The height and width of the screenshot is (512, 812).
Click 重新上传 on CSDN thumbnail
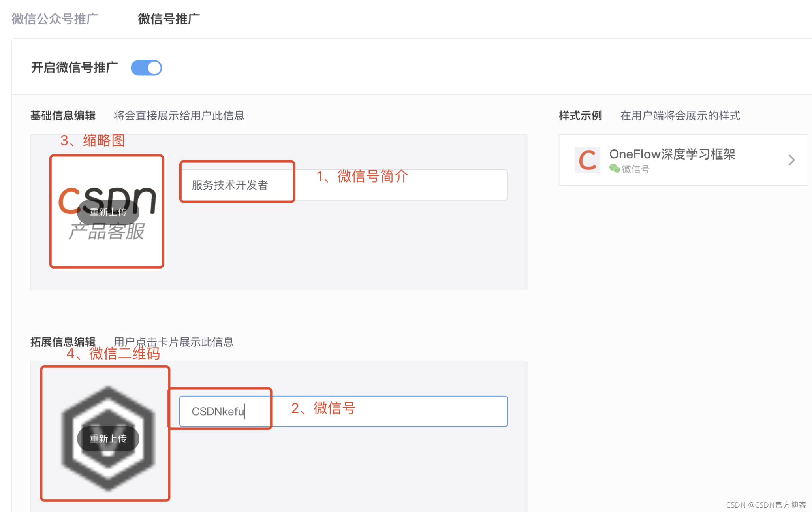coord(108,212)
